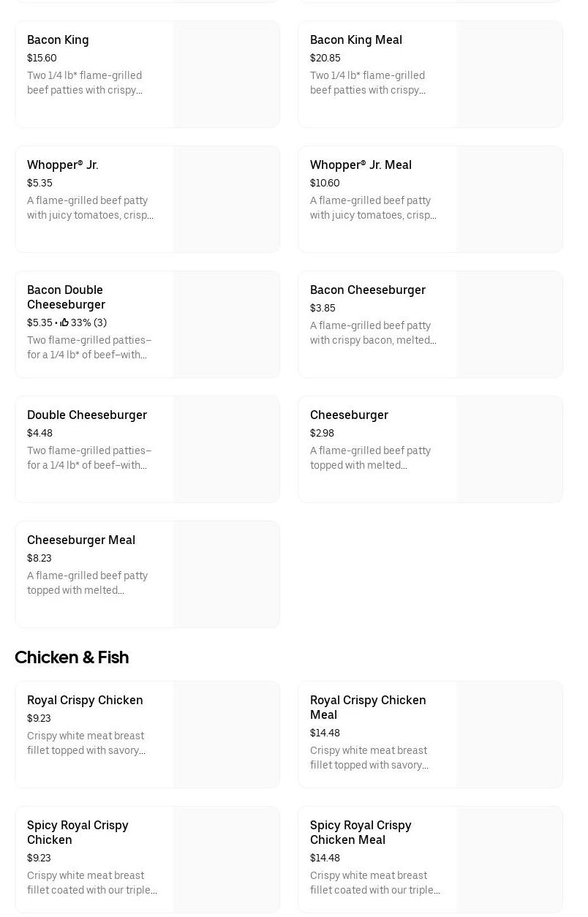Screen dimensions: 588x917
Task: Click the Whopper Jr. Meal image placeholder
Action: [509, 199]
